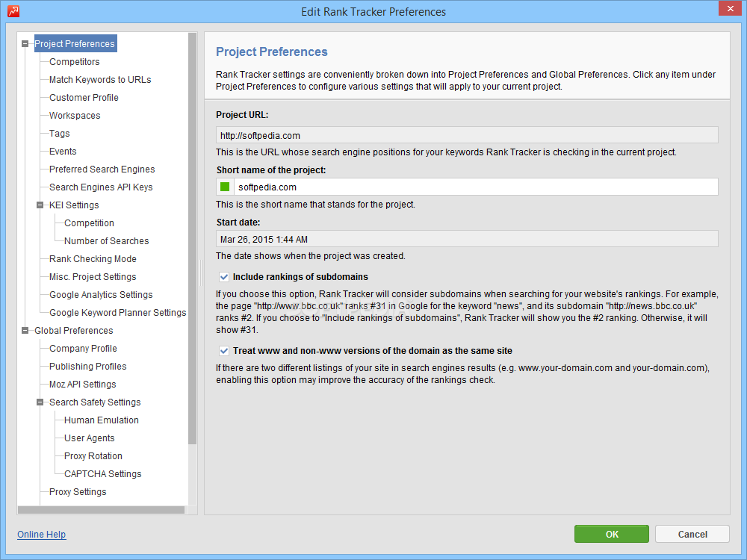Collapse the Global Preferences tree node

coord(25,331)
